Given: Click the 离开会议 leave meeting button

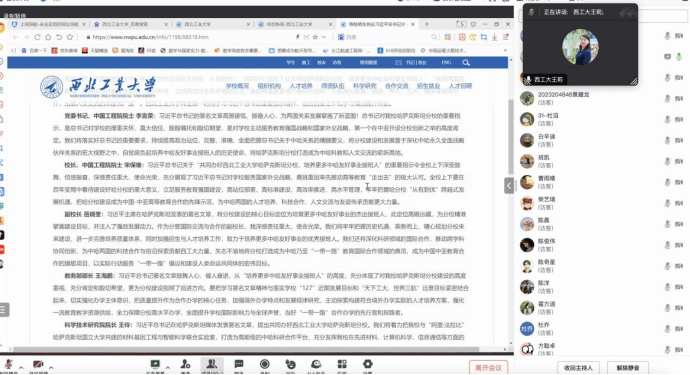Looking at the screenshot, I should click(x=488, y=368).
